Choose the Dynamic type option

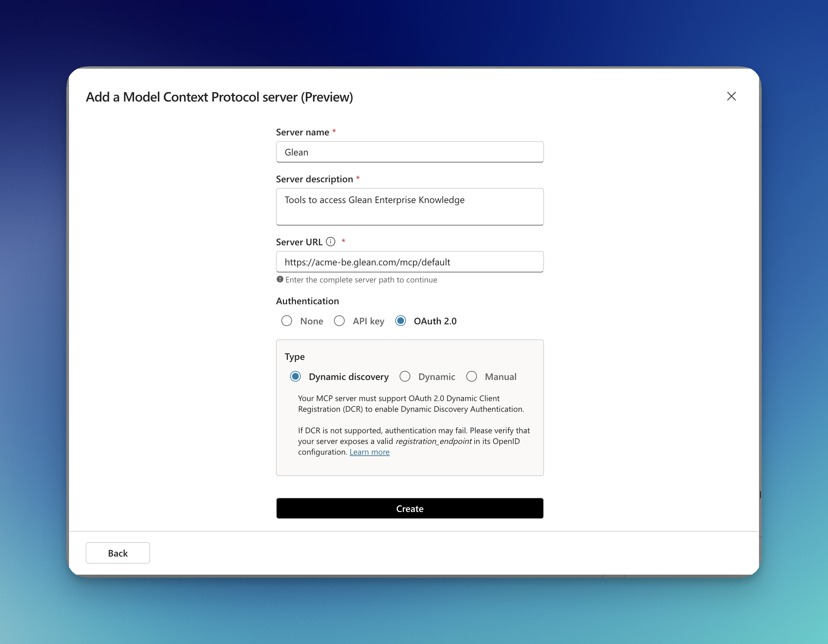pyautogui.click(x=405, y=376)
